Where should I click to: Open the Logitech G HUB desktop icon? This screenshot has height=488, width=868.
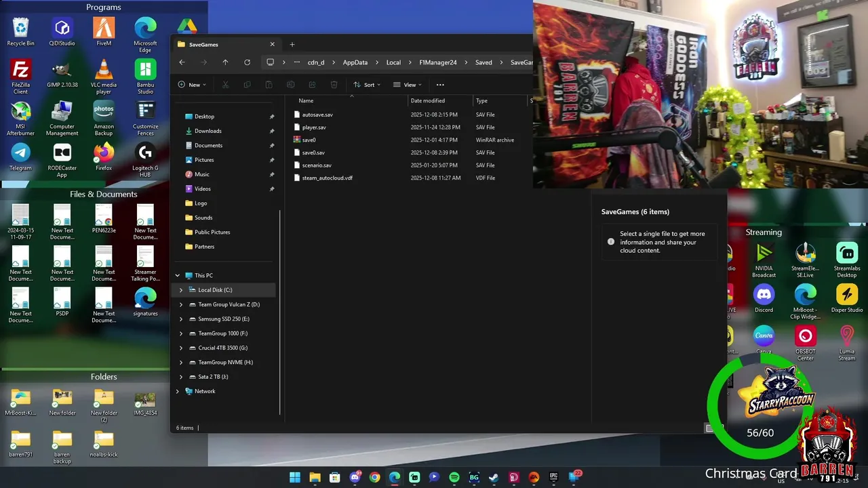(145, 160)
